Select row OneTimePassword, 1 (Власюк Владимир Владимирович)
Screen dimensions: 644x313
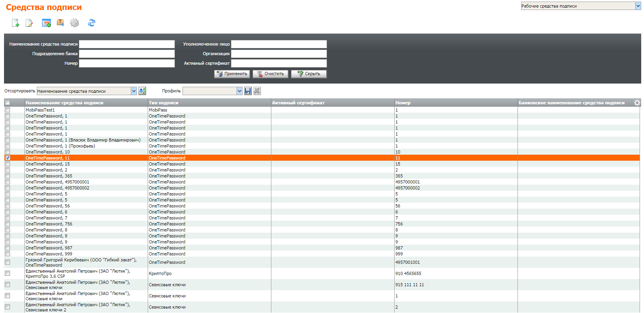322,140
